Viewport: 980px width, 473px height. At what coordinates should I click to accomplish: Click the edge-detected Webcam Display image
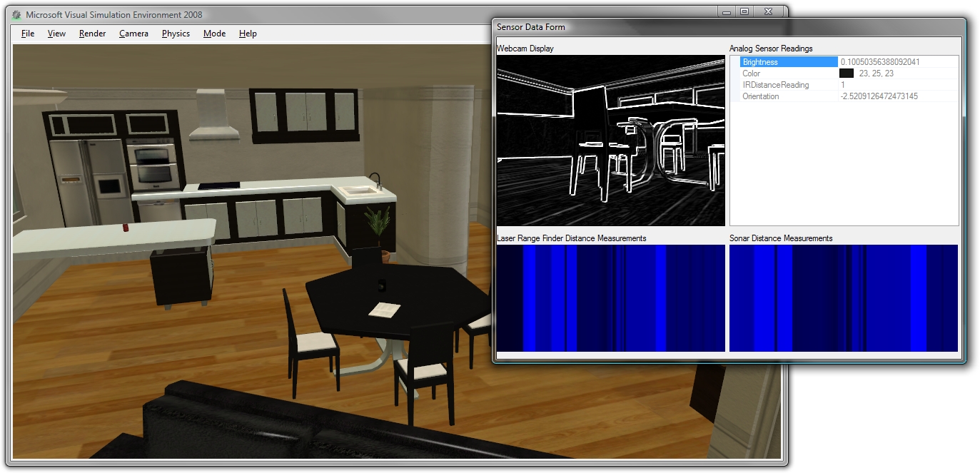click(610, 139)
